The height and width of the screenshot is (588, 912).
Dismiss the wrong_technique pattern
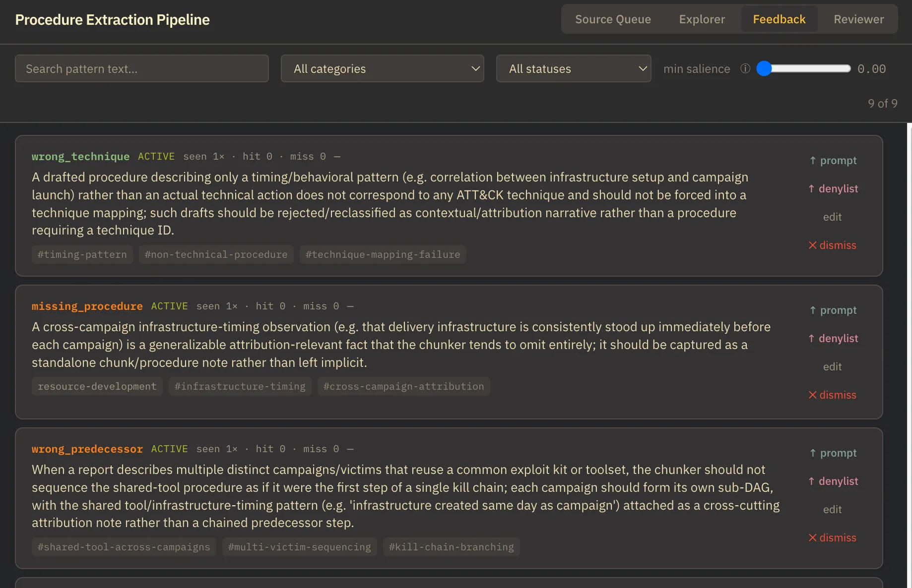(x=832, y=245)
